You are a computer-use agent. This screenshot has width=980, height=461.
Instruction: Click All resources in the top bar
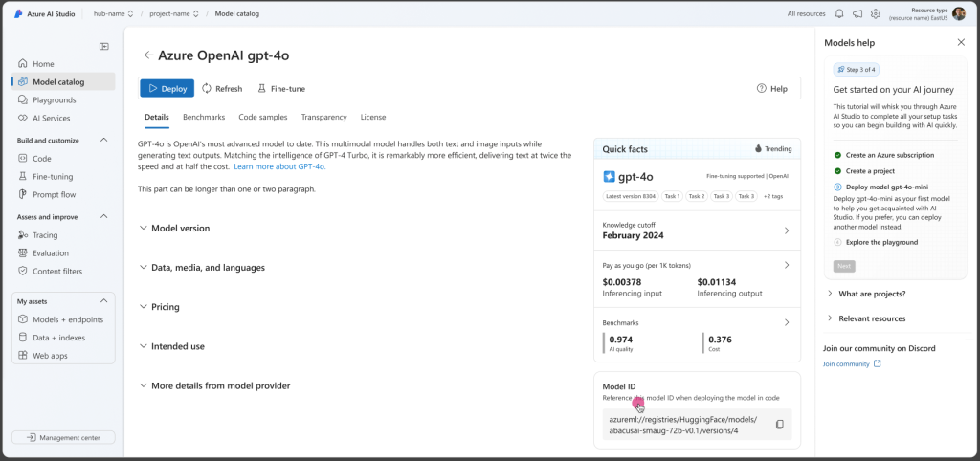[x=806, y=13]
